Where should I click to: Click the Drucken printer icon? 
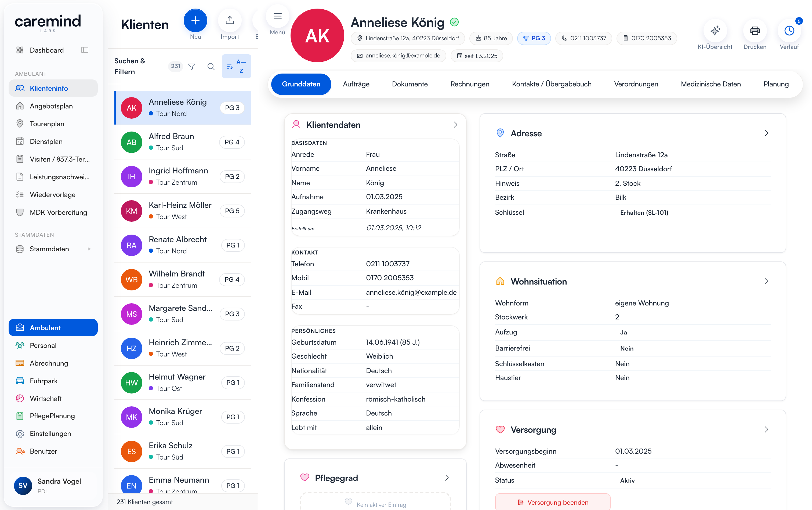click(x=755, y=31)
